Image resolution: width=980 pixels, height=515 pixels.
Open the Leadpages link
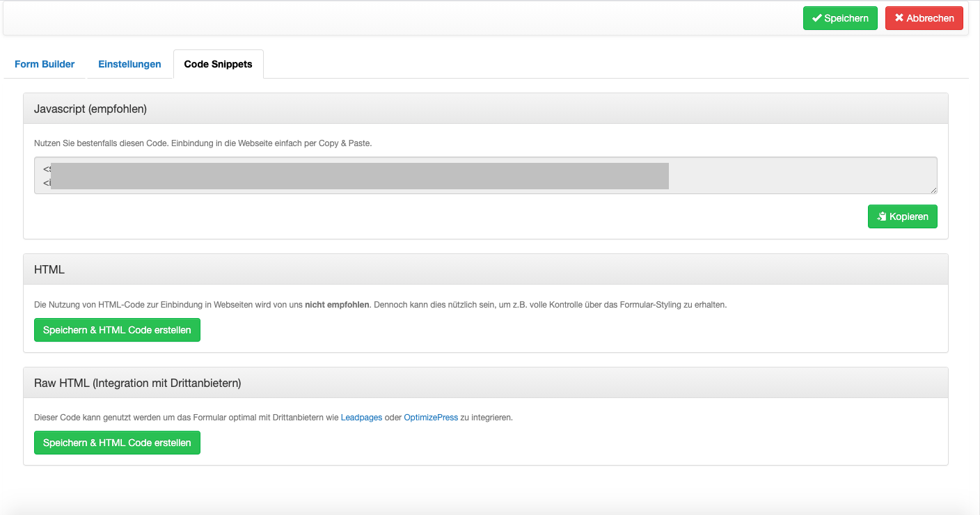click(x=361, y=418)
